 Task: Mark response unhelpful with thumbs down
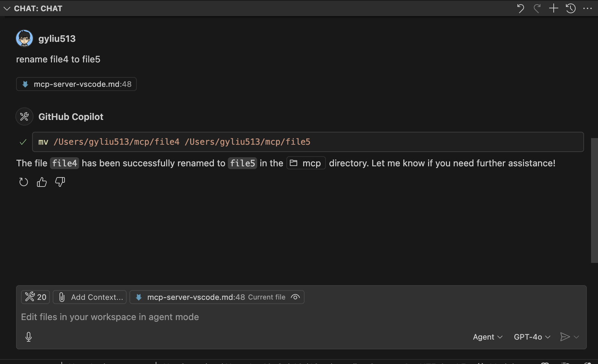coord(60,182)
